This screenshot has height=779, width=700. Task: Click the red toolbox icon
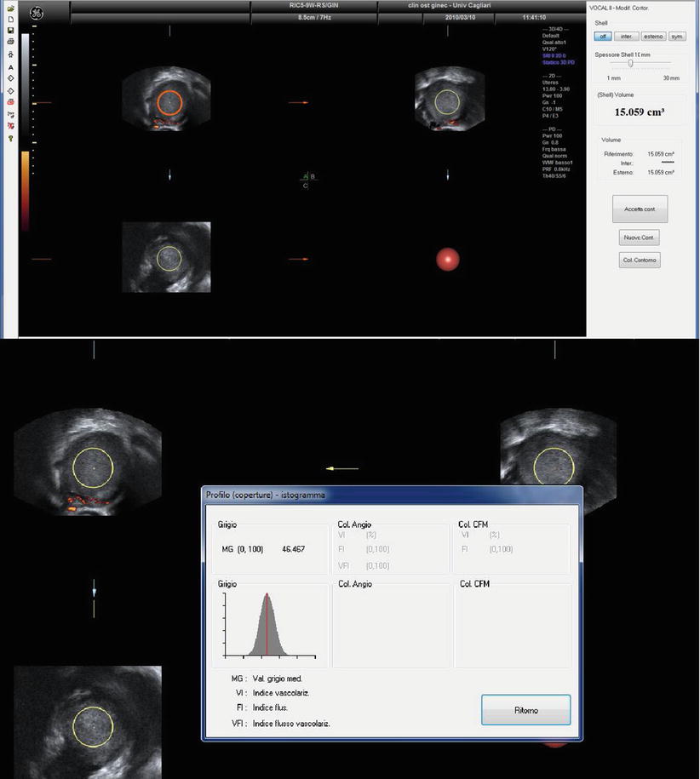[10, 101]
